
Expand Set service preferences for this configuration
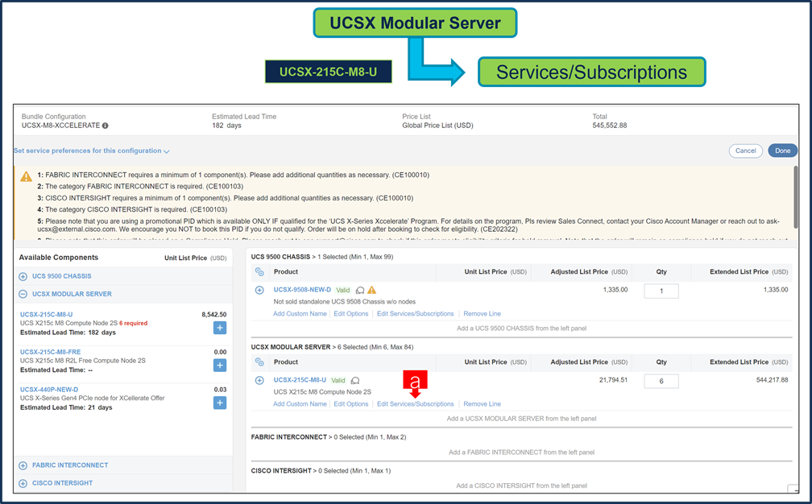(x=91, y=151)
